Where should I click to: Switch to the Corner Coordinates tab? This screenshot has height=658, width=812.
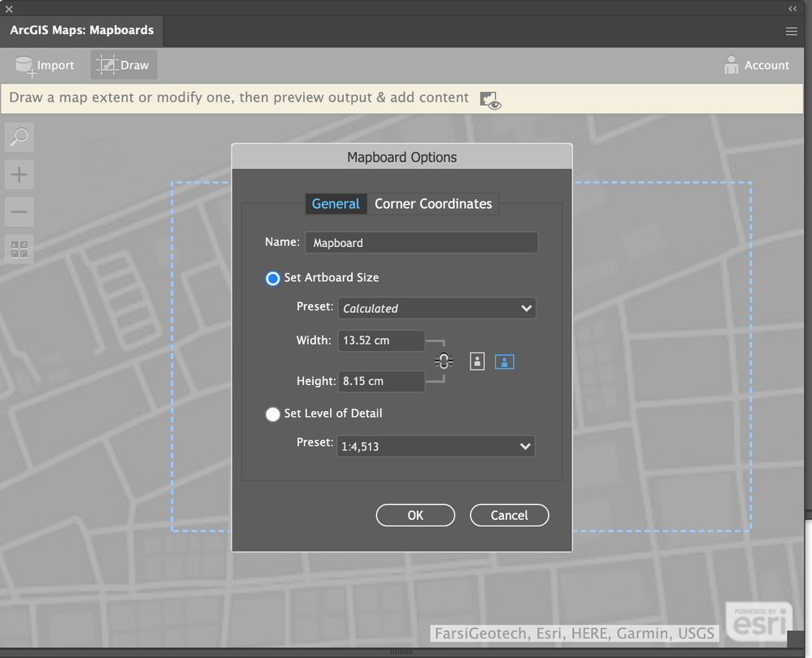click(433, 203)
